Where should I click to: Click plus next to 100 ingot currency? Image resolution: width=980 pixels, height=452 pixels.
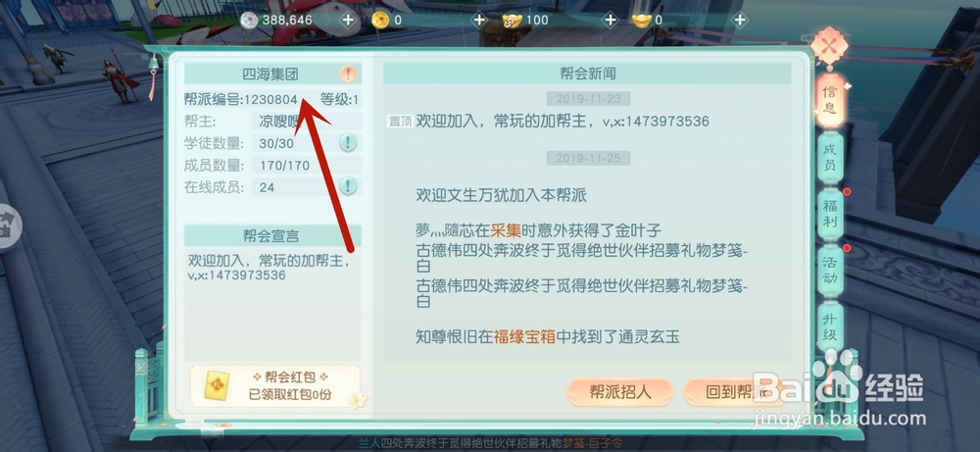610,21
